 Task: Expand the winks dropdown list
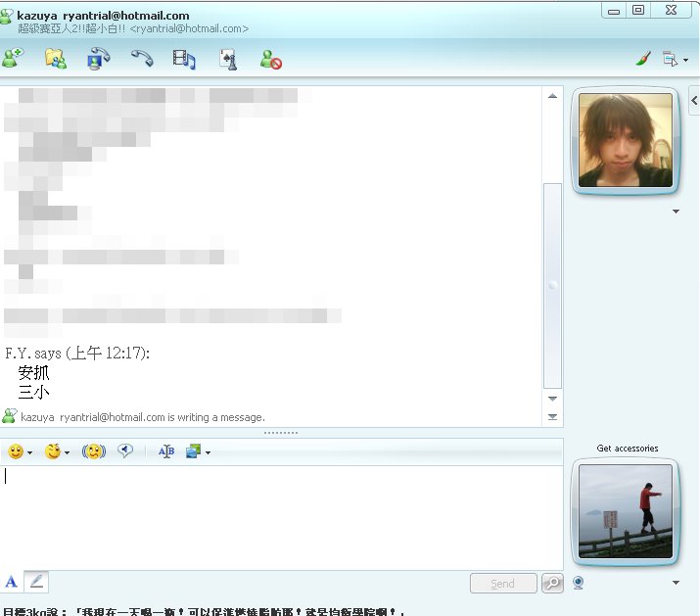point(67,452)
